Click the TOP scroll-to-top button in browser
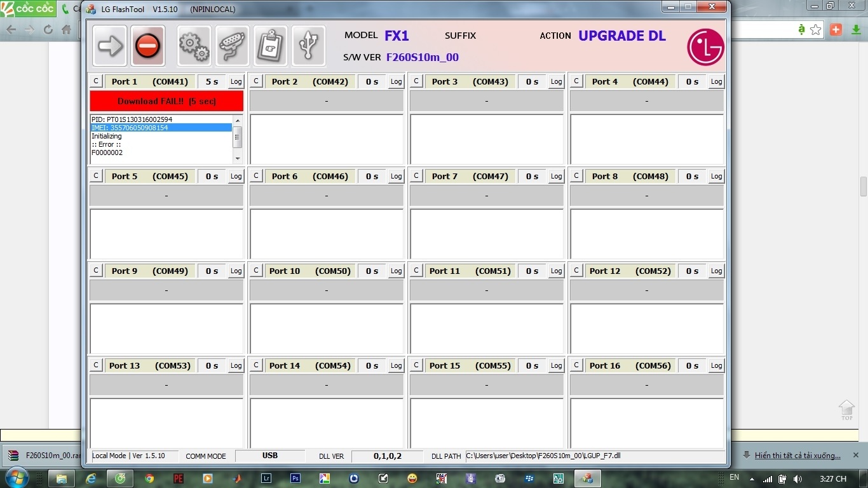This screenshot has width=868, height=488. pos(847,410)
